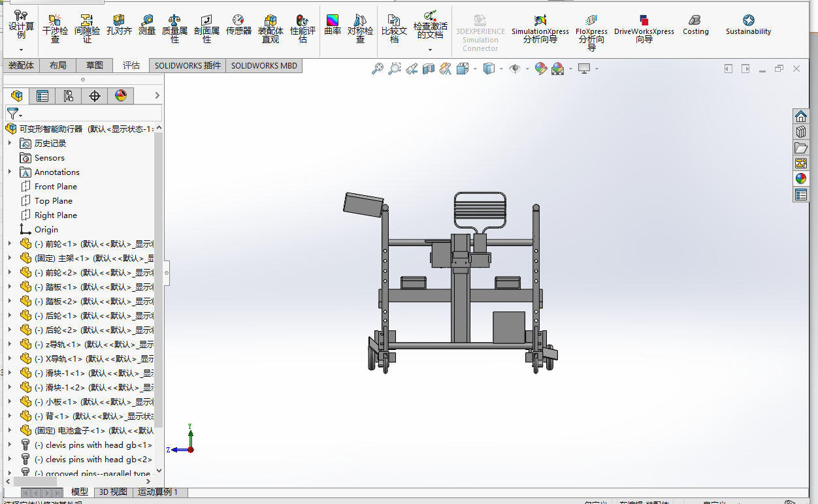Expand FeatureManager panel tabs chevron arrow

(157, 95)
